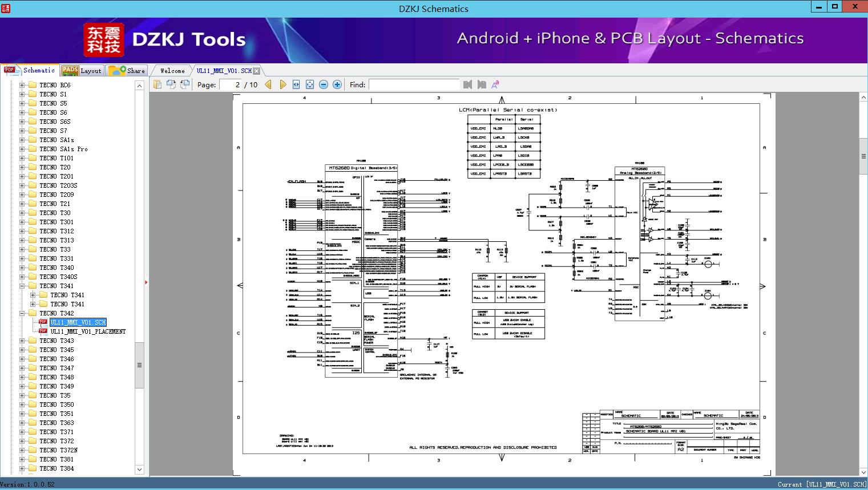The width and height of the screenshot is (868, 490).
Task: Select the UL11_MMI_V01.SCH file in tree
Action: (x=78, y=322)
